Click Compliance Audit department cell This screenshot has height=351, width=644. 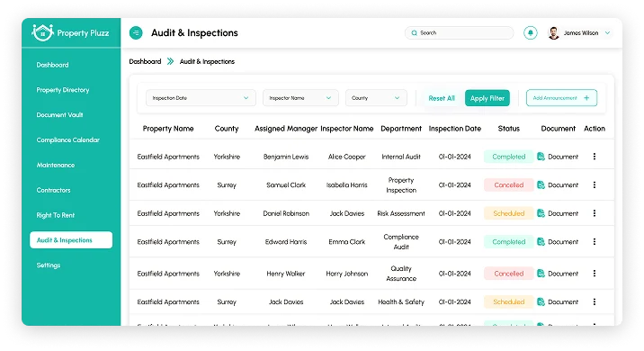(401, 242)
